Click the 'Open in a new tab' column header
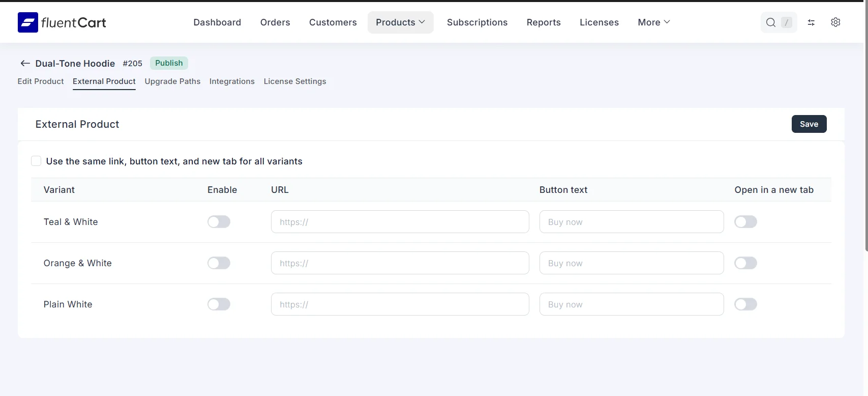The width and height of the screenshot is (868, 396). [774, 190]
